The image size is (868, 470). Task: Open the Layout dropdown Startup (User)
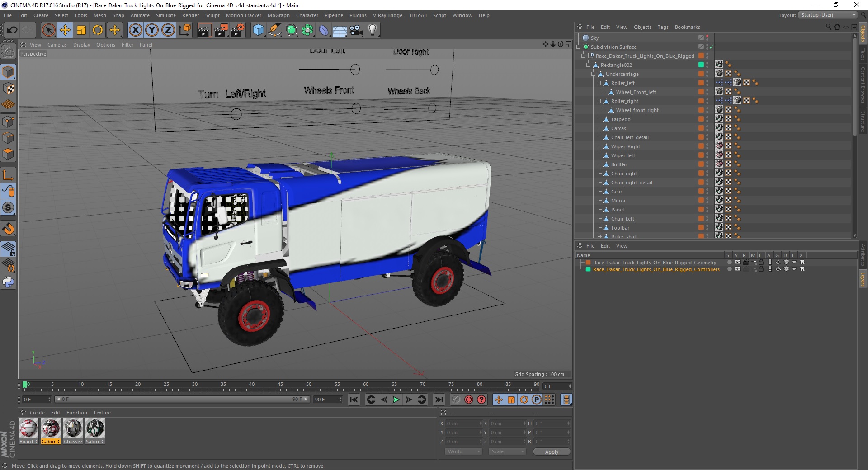(x=827, y=15)
